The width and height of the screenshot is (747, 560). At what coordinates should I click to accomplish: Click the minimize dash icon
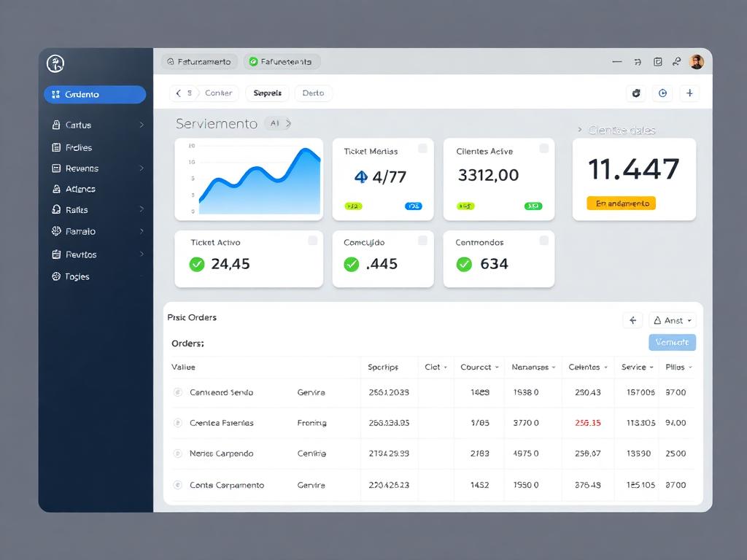pos(617,61)
